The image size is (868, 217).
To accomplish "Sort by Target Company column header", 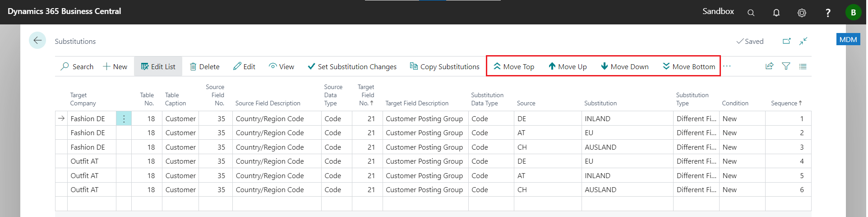I will click(x=83, y=99).
